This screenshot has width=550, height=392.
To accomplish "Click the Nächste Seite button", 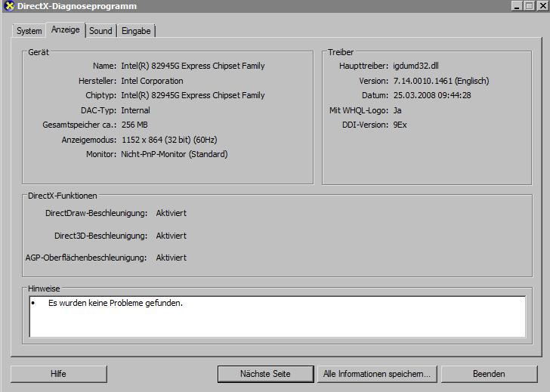I will 265,374.
